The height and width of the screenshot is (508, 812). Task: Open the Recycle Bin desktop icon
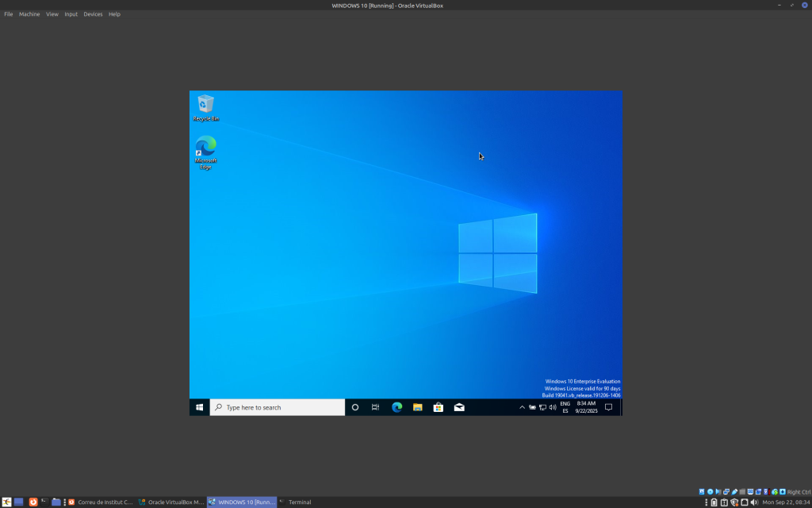pos(205,106)
